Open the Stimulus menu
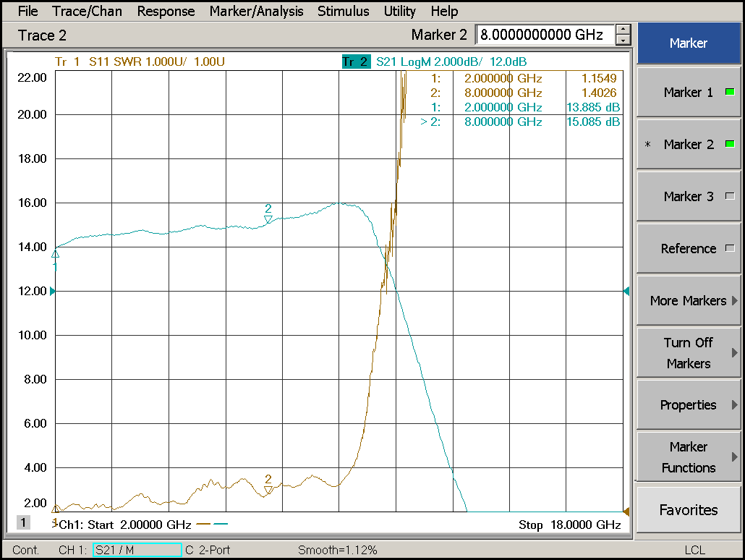 click(343, 11)
